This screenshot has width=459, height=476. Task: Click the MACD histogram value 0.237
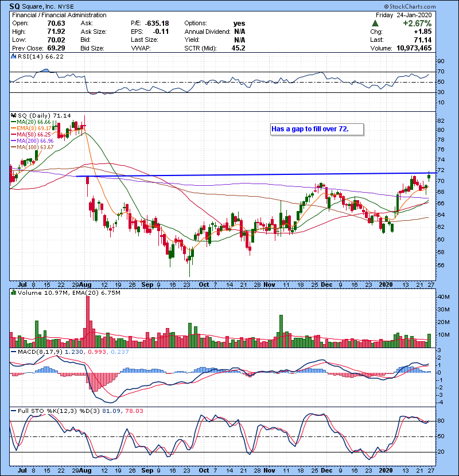(x=120, y=352)
